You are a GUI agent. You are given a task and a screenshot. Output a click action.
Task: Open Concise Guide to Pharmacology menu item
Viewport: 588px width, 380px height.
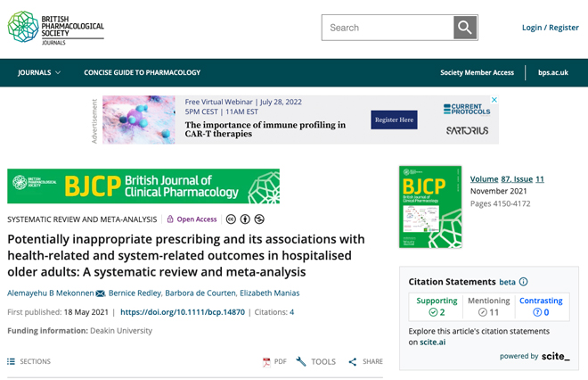(x=143, y=72)
